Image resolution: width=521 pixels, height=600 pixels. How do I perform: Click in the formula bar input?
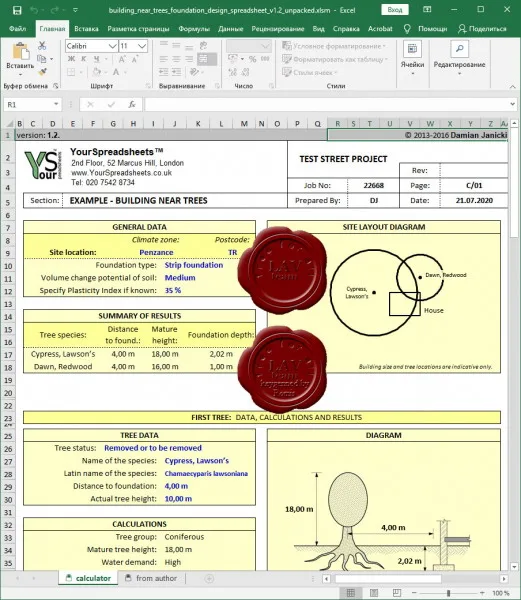326,104
